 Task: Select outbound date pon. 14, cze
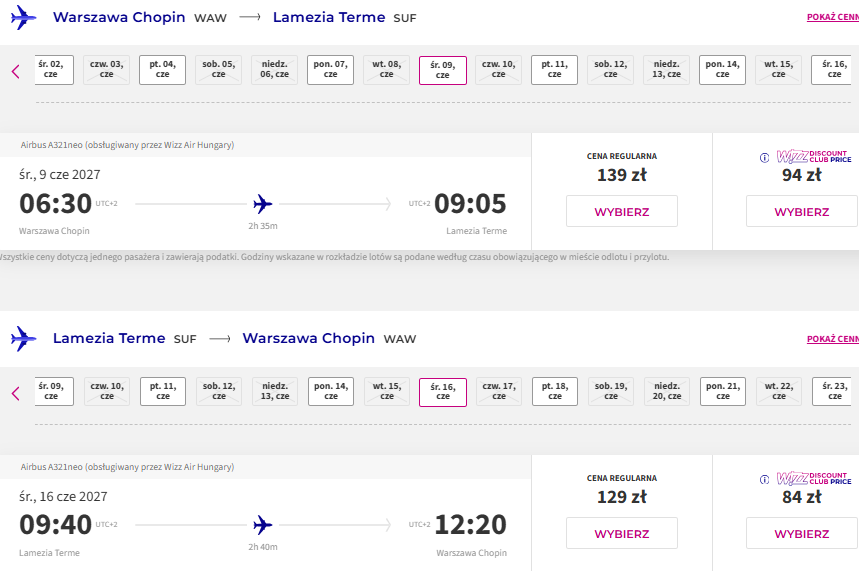(723, 70)
